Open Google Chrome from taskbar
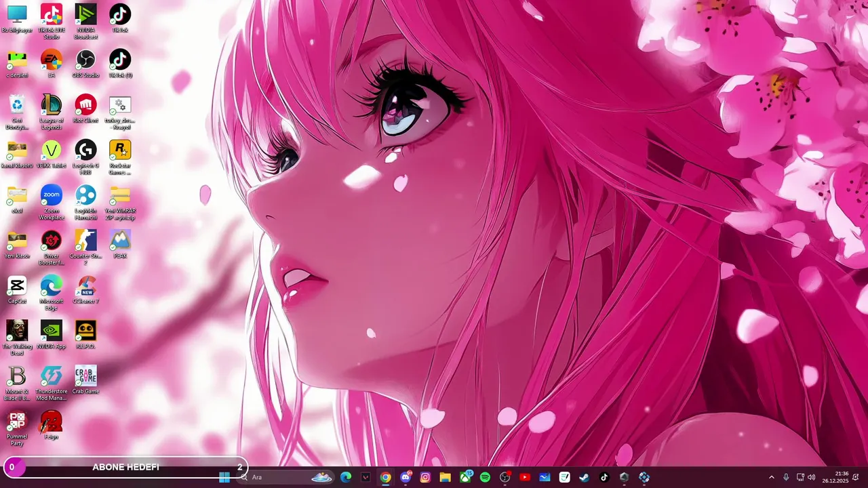The image size is (868, 488). pos(385,477)
